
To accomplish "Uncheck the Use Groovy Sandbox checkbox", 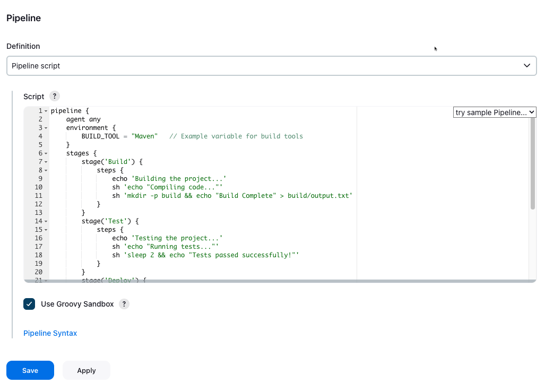I will pyautogui.click(x=29, y=304).
